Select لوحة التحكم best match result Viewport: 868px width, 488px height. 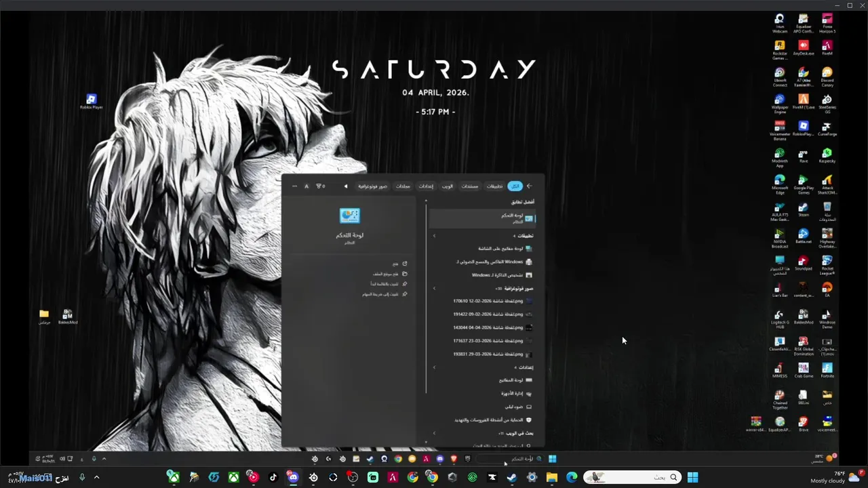(482, 218)
